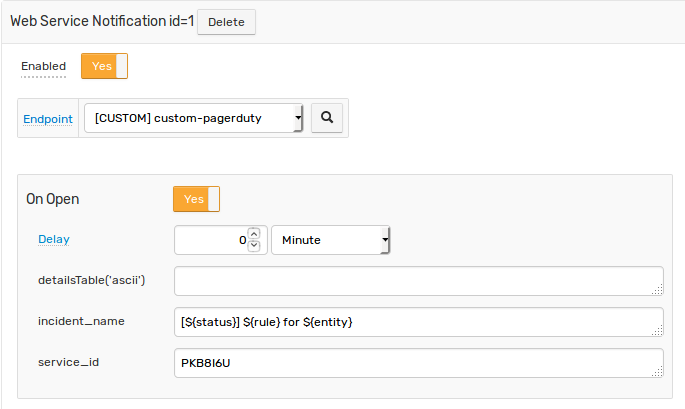Click the magnifier search icon beside Endpoint

[327, 118]
